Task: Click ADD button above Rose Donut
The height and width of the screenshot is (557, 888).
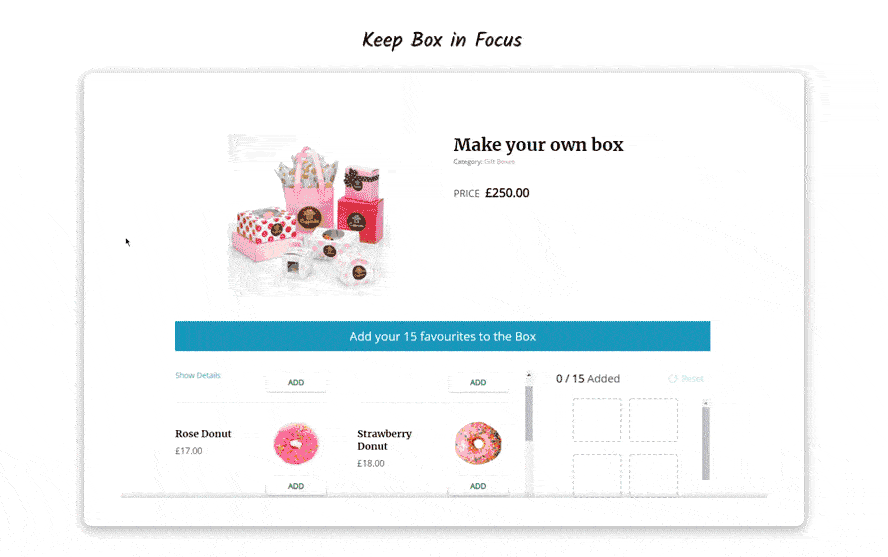Action: 296,383
